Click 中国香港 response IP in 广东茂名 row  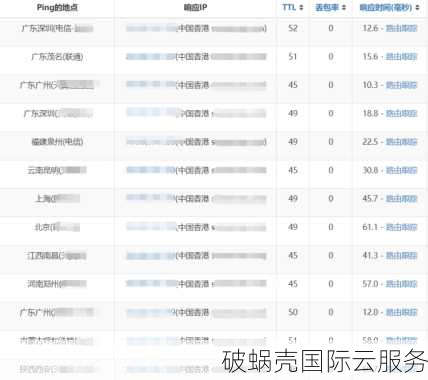[x=196, y=57]
